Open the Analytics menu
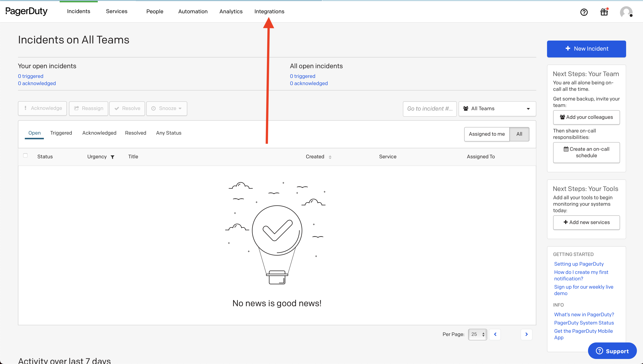This screenshot has height=364, width=643. tap(231, 11)
